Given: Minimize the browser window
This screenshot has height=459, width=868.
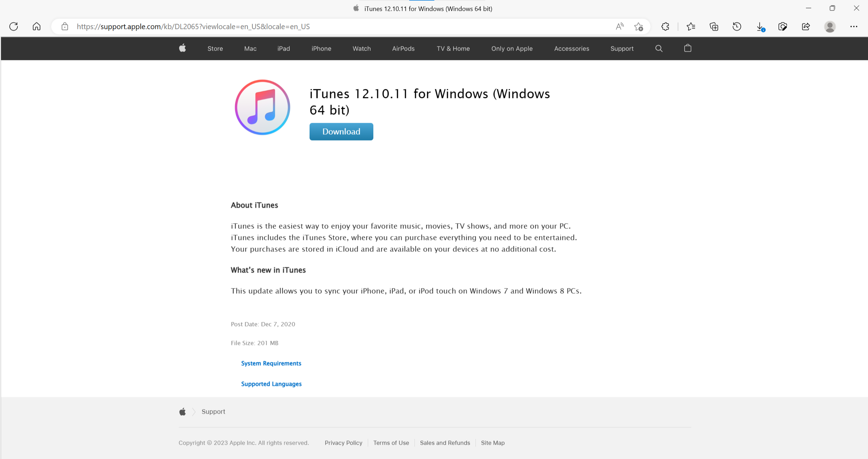Looking at the screenshot, I should tap(808, 8).
